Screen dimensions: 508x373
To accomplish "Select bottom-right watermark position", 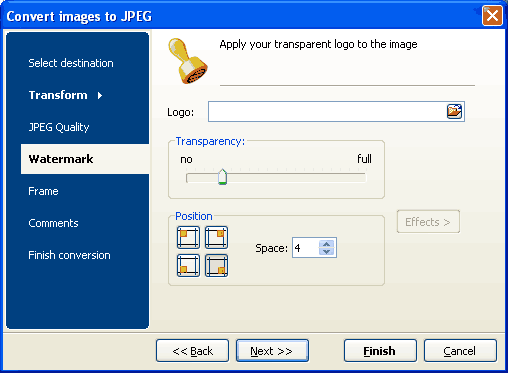I will pyautogui.click(x=216, y=266).
